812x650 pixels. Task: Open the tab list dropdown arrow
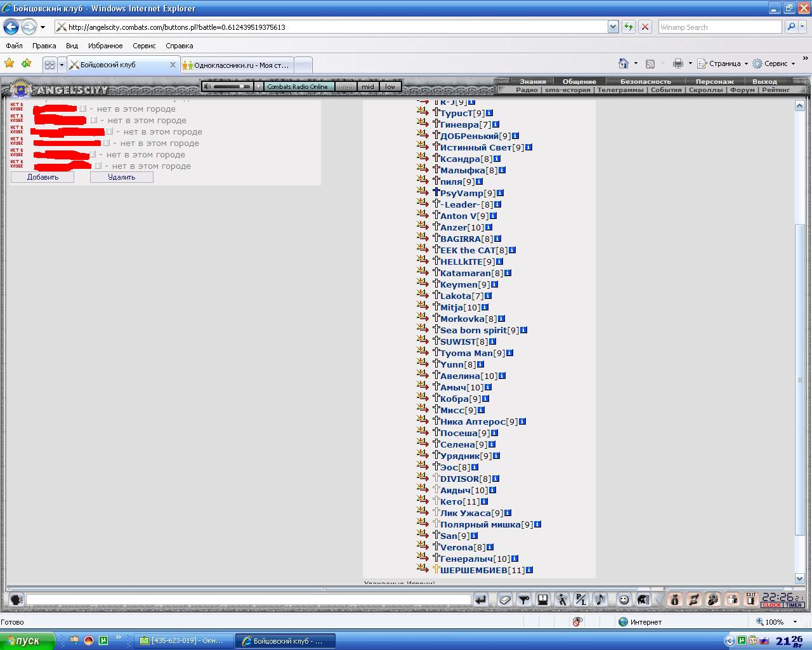tap(62, 65)
